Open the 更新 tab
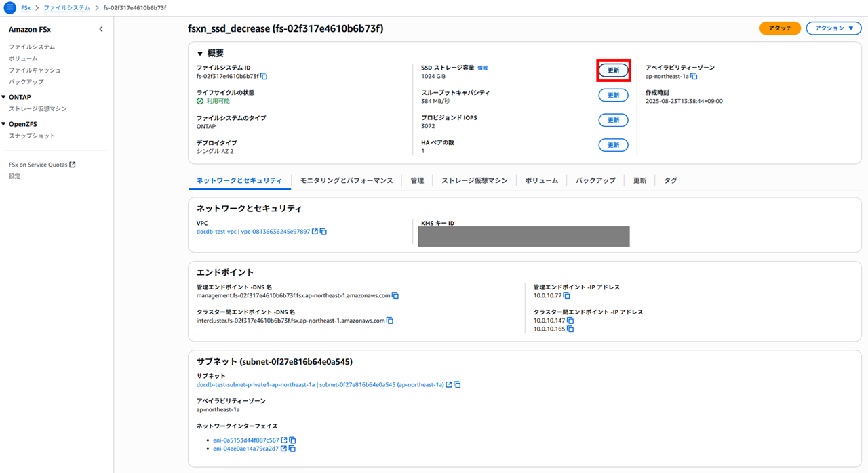This screenshot has height=473, width=868. (x=639, y=180)
